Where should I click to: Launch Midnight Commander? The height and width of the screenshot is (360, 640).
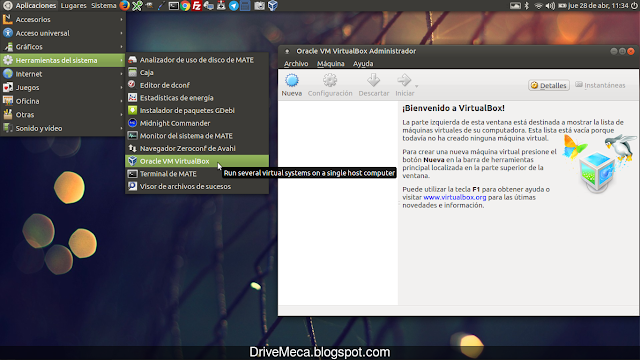[197, 123]
